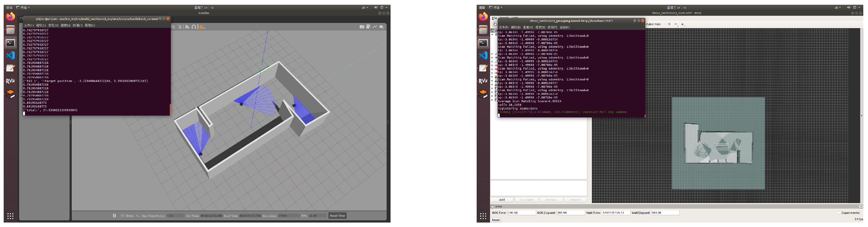Enable the Experimental checkbox in RViz
Image resolution: width=868 pixels, height=227 pixels.
coord(839,213)
